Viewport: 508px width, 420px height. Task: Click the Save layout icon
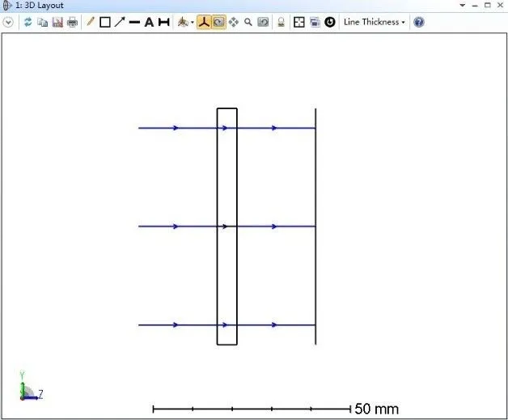tap(57, 22)
